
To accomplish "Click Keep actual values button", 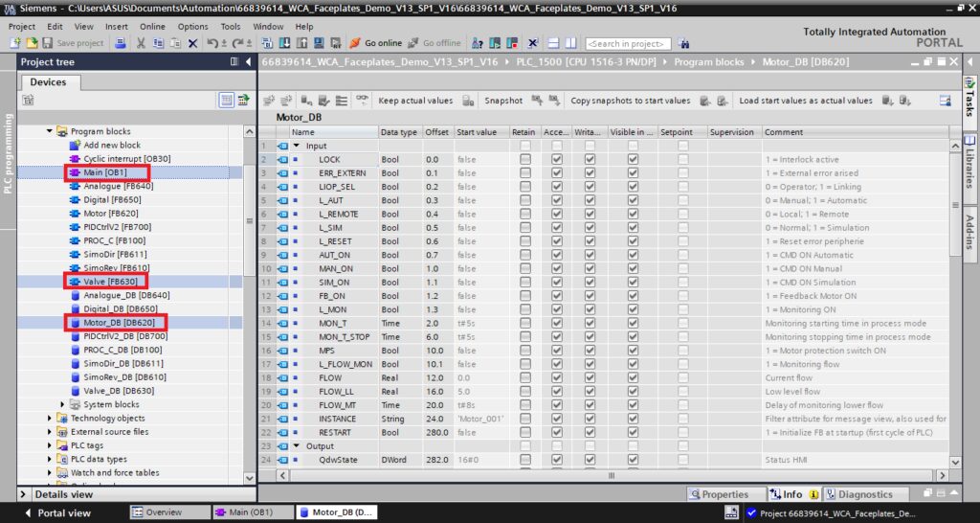I will (x=415, y=100).
